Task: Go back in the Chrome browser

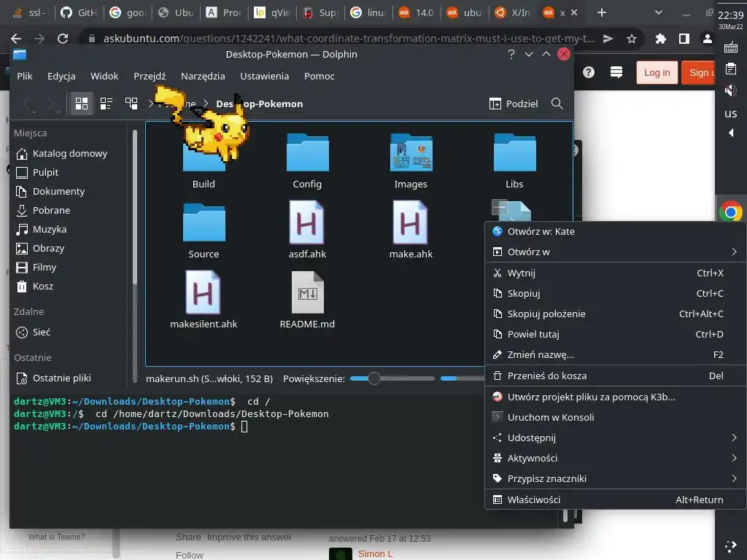Action: 16,39
